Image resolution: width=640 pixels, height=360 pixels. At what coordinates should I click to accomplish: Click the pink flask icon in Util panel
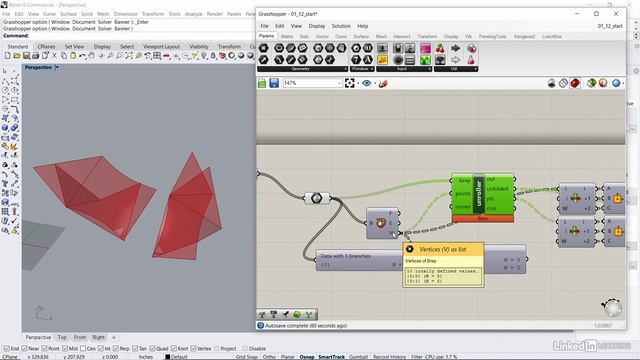click(x=471, y=60)
